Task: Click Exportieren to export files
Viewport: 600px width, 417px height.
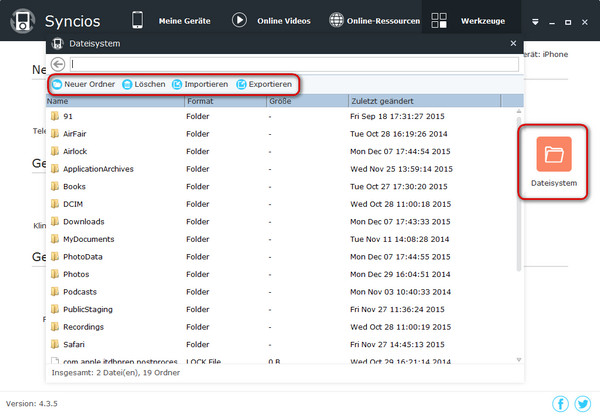Action: click(264, 84)
